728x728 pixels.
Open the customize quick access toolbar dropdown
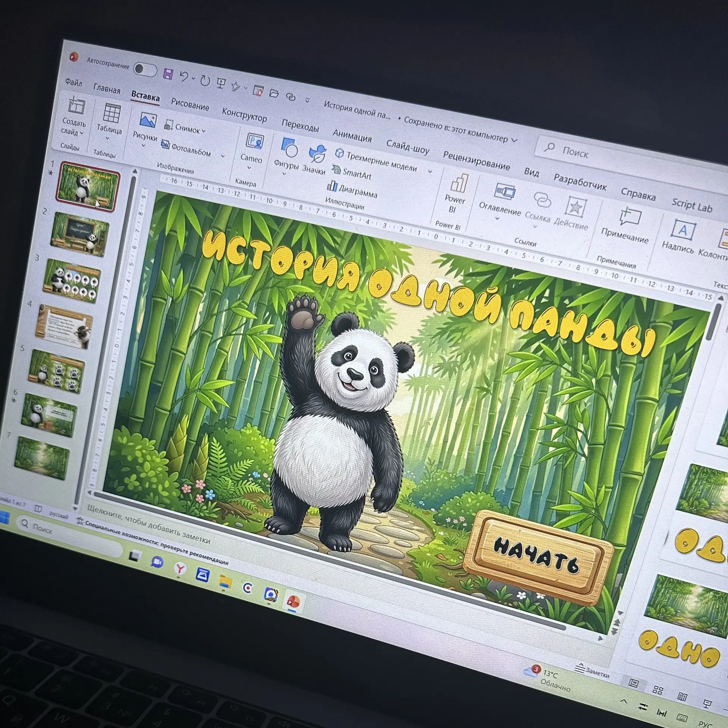click(308, 100)
